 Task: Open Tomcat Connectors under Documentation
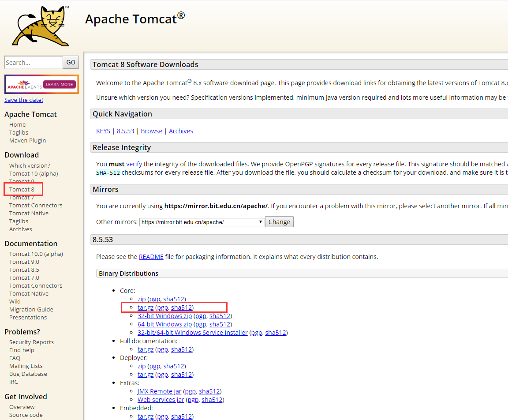pos(36,285)
